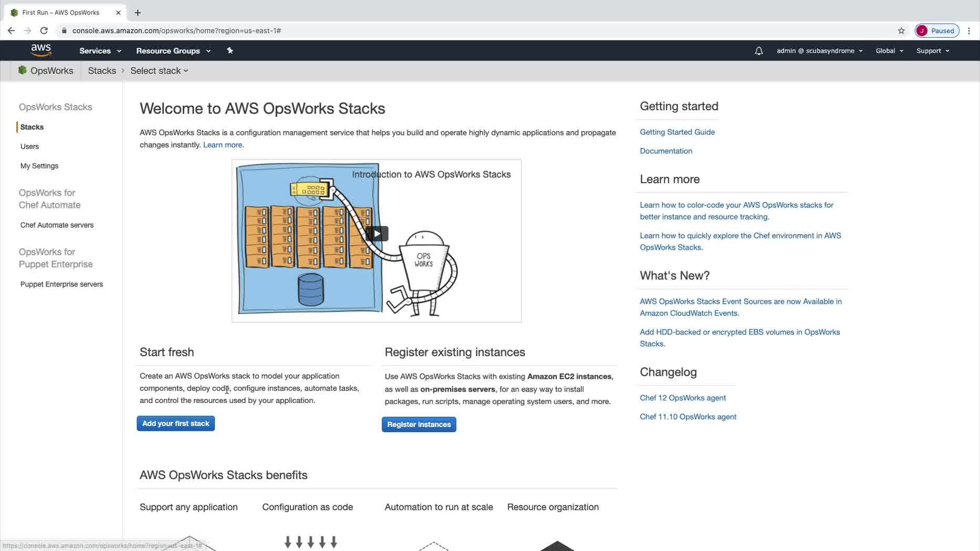
Task: Play the OpsWorks introduction video
Action: coord(377,234)
